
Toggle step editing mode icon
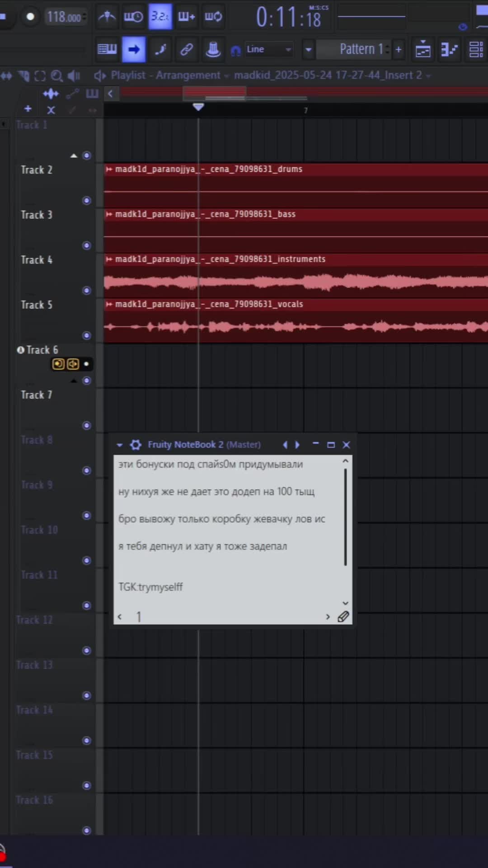[x=160, y=49]
